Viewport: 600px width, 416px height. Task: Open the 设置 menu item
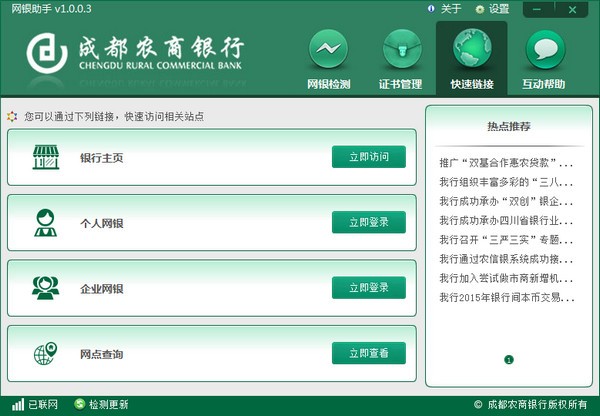tap(499, 9)
